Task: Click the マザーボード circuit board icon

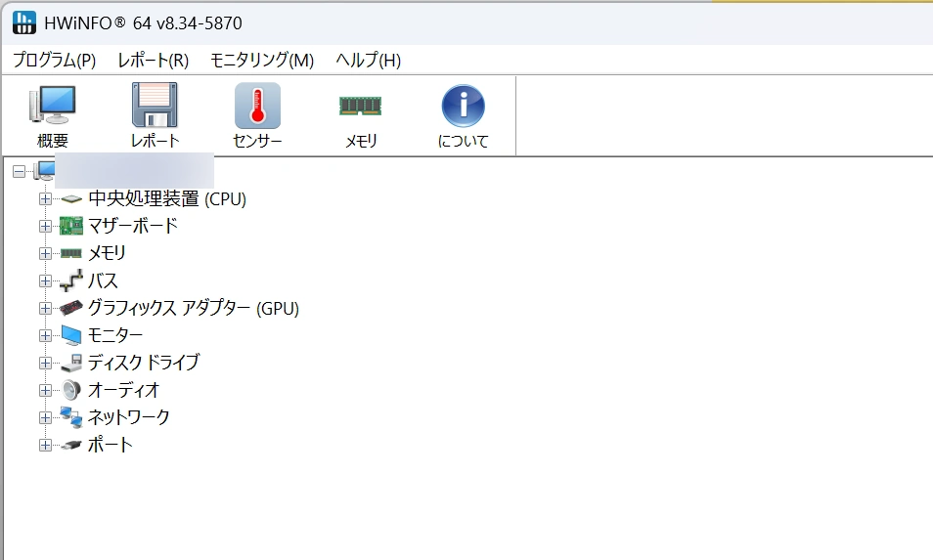Action: pos(71,226)
